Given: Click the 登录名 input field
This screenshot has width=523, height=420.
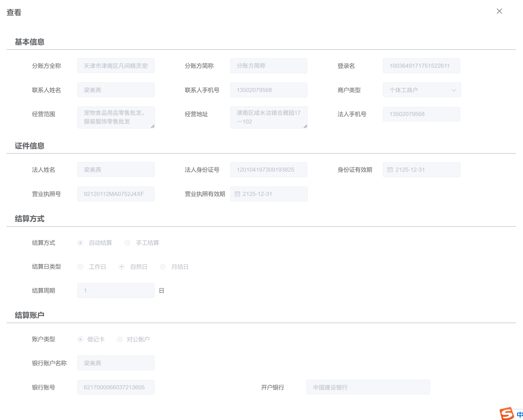Looking at the screenshot, I should 421,66.
